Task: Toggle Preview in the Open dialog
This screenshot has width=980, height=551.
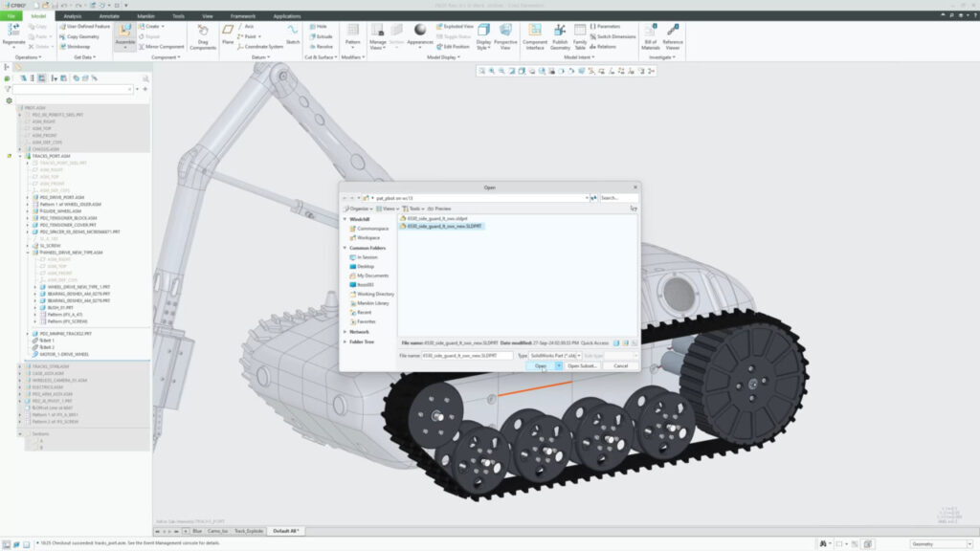Action: coord(439,208)
